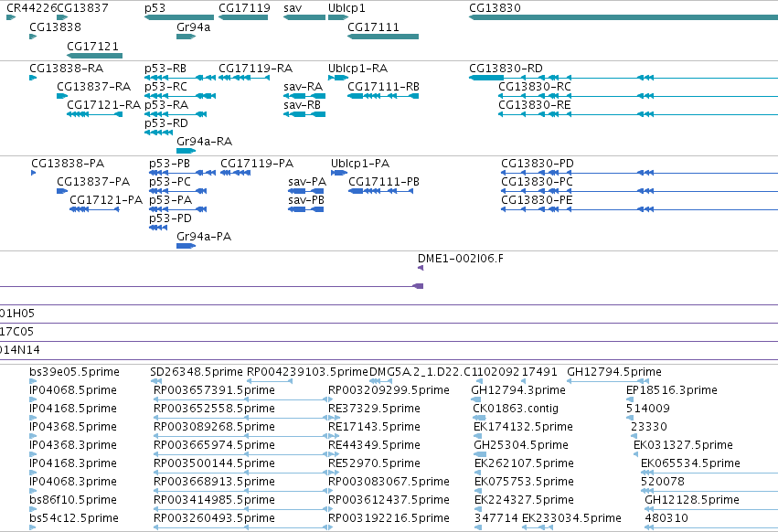
Task: Select the CG17119 gene glyph
Action: click(243, 17)
